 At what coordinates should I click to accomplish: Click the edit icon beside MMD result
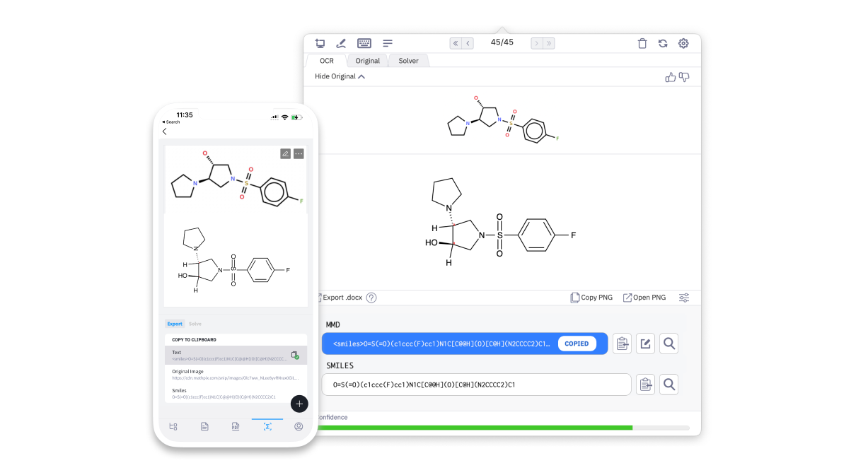coord(645,344)
